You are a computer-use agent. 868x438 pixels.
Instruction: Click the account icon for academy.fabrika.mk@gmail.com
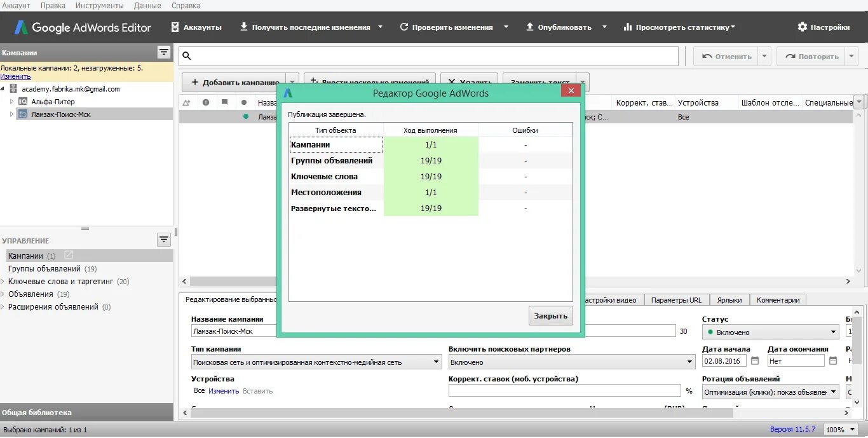tap(13, 89)
